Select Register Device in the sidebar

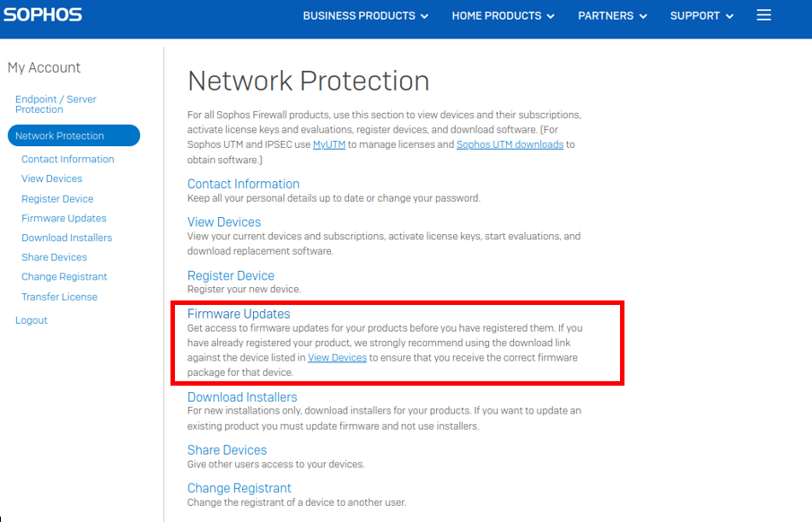coord(57,199)
